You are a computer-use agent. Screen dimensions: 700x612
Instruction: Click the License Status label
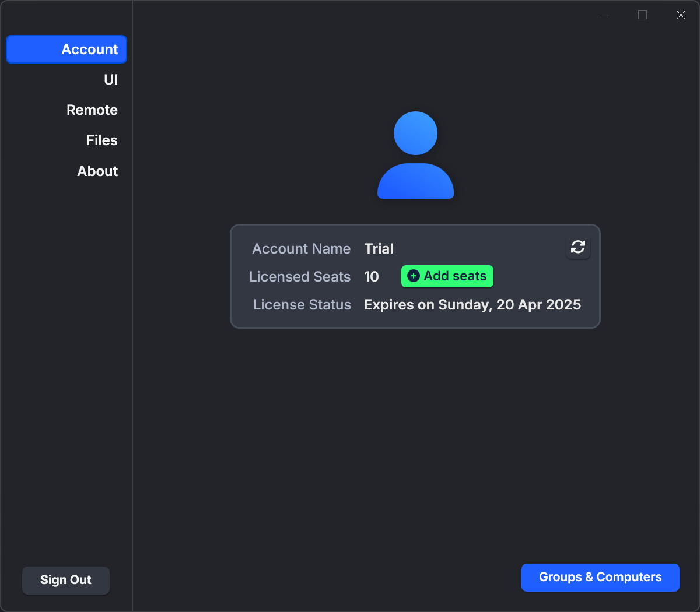click(x=302, y=305)
